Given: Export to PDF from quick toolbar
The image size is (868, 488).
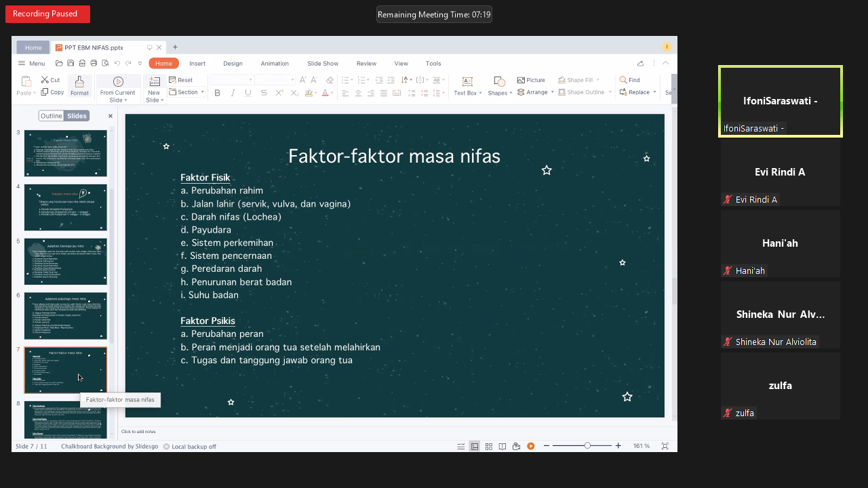Looking at the screenshot, I should pos(82,63).
